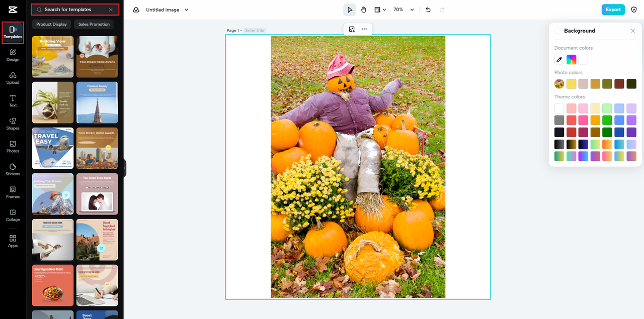Click the cloud save status icon

(136, 10)
